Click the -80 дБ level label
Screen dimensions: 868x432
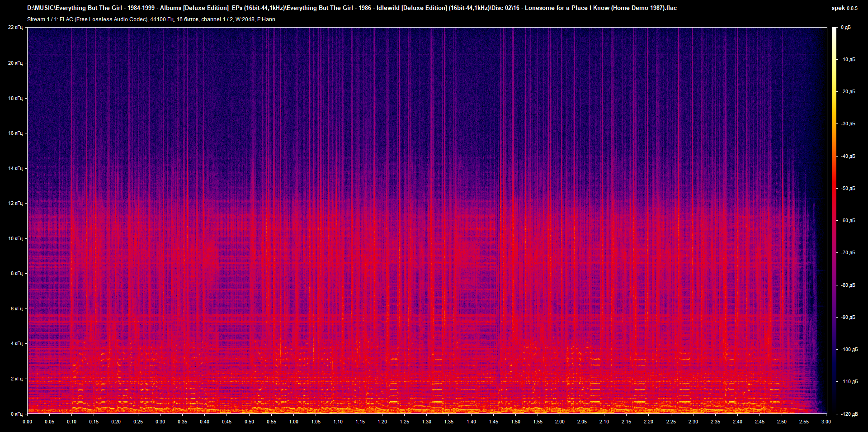coord(848,285)
